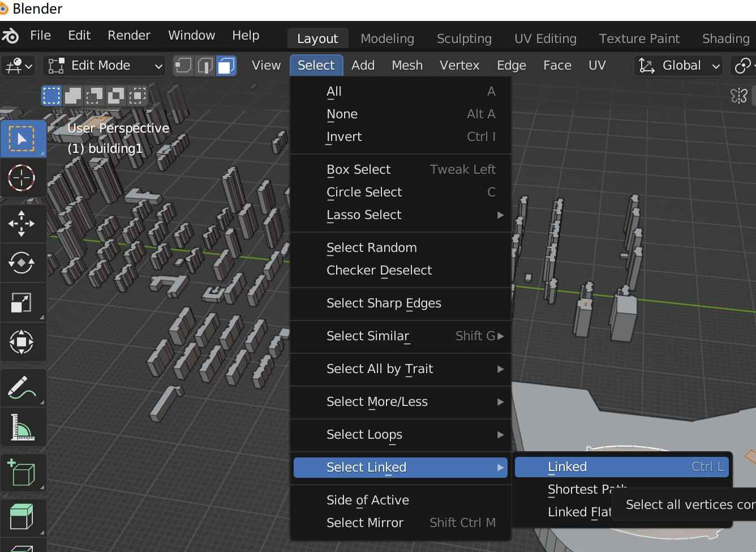Viewport: 756px width, 552px height.
Task: Open the Global orientation dropdown
Action: [x=678, y=66]
